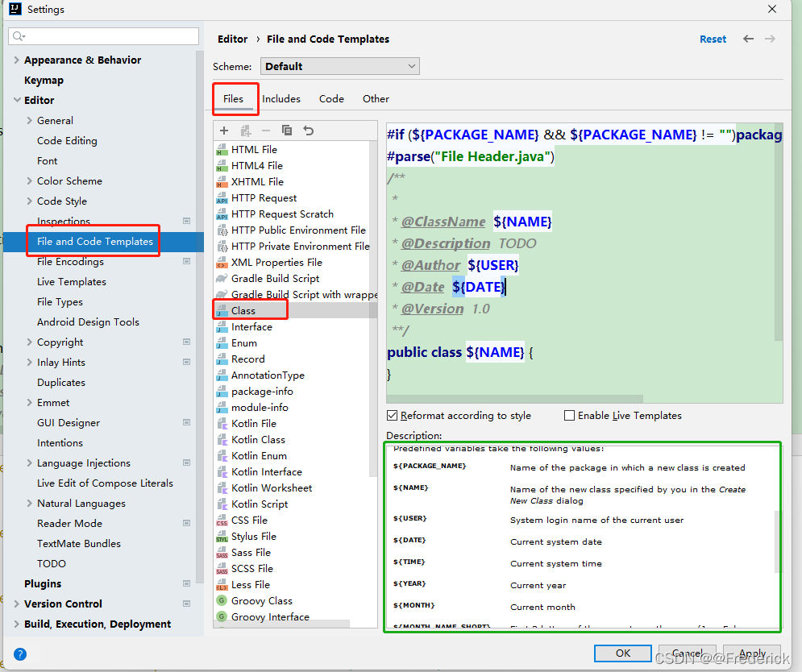Image resolution: width=802 pixels, height=672 pixels.
Task: Open the help question mark icon
Action: point(20,654)
